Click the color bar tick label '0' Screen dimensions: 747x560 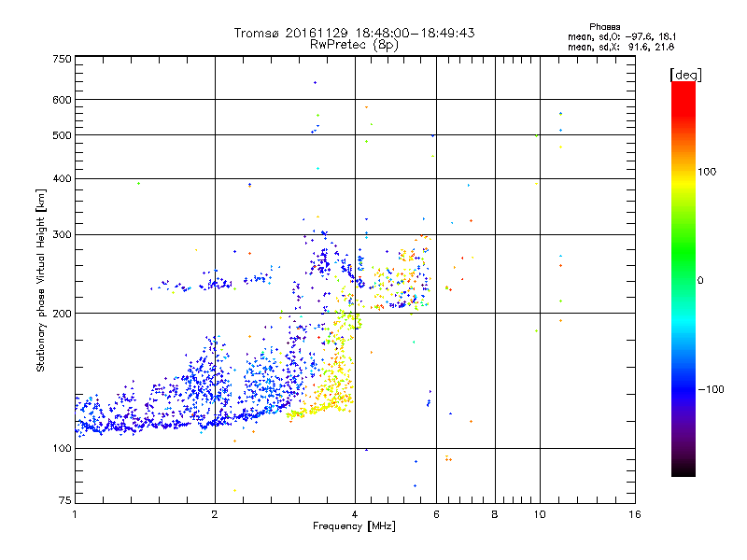700,280
